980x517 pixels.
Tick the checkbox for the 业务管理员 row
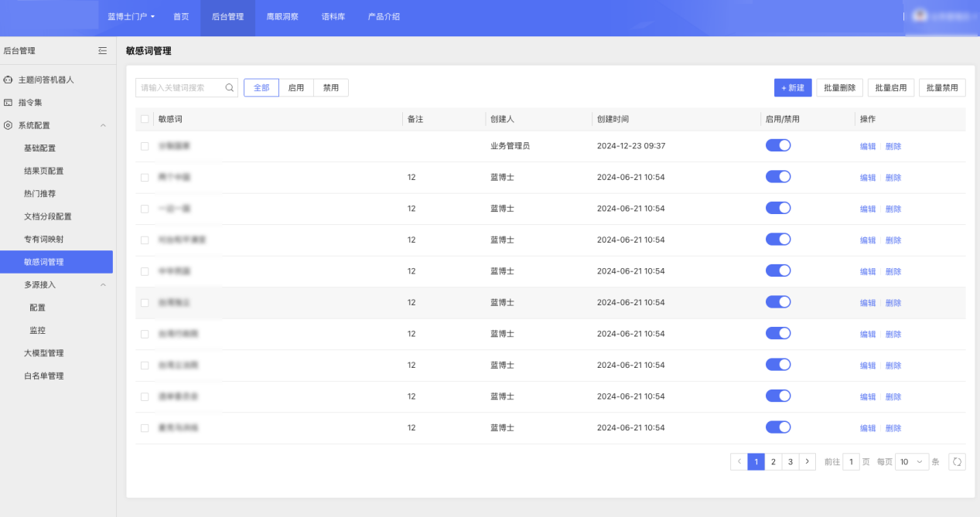pyautogui.click(x=145, y=146)
